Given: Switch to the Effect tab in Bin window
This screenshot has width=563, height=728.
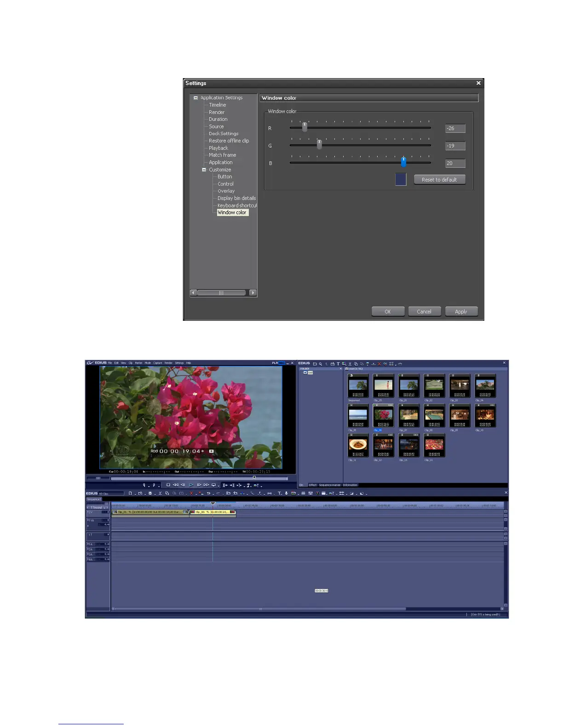Looking at the screenshot, I should [313, 485].
